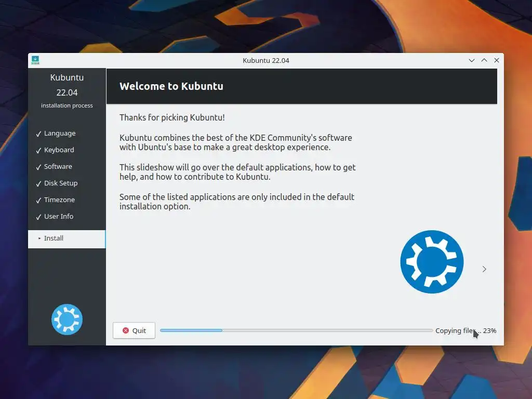The height and width of the screenshot is (399, 532).
Task: Click the 'Kubuntu 22.04' window title
Action: point(266,60)
